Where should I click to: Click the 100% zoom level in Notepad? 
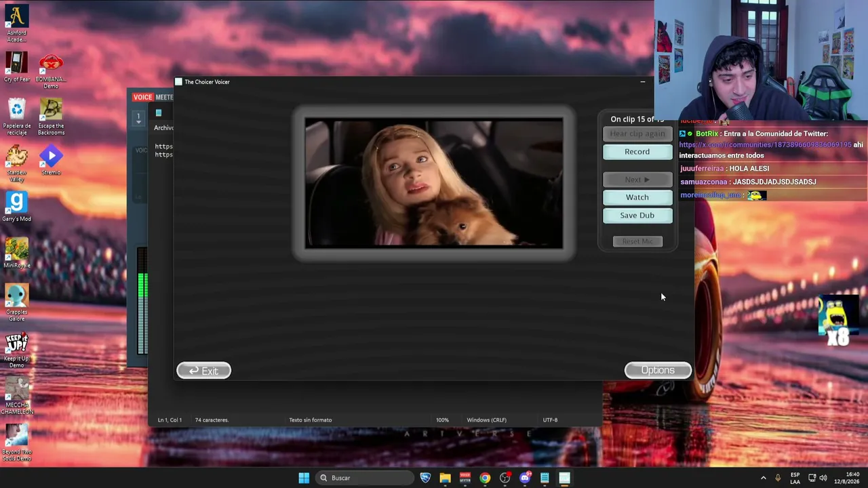pyautogui.click(x=442, y=420)
